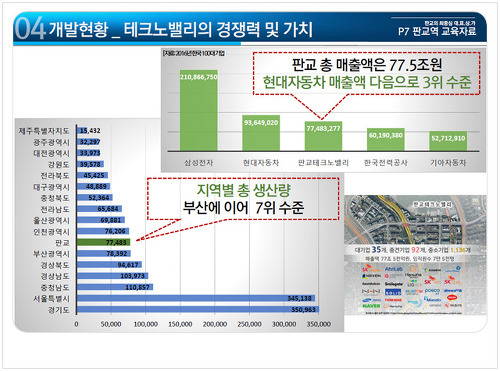The width and height of the screenshot is (500, 371).
Task: Click the "대구광역시" region label
Action: (51, 187)
